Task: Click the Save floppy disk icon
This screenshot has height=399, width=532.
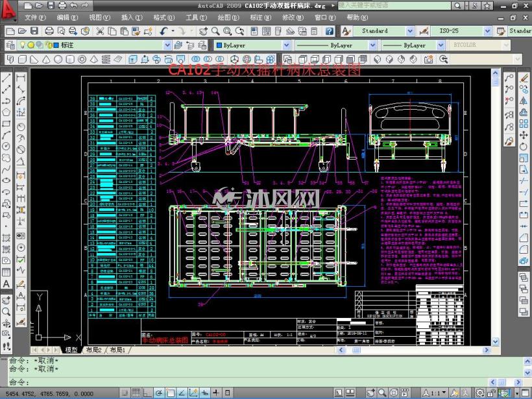Action: coord(34,31)
